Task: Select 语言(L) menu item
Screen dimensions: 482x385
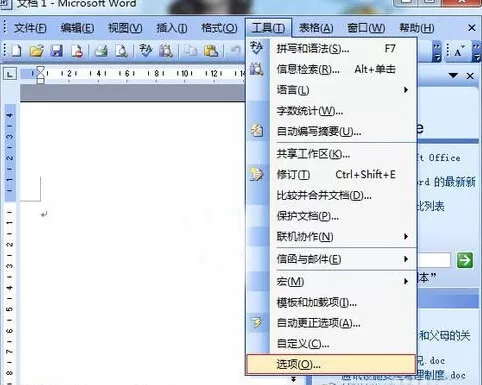Action: click(x=331, y=90)
